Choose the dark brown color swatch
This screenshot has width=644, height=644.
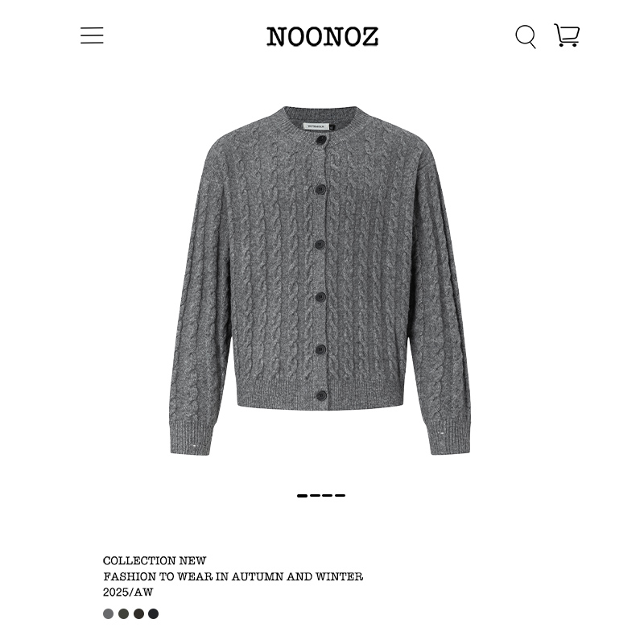point(138,613)
